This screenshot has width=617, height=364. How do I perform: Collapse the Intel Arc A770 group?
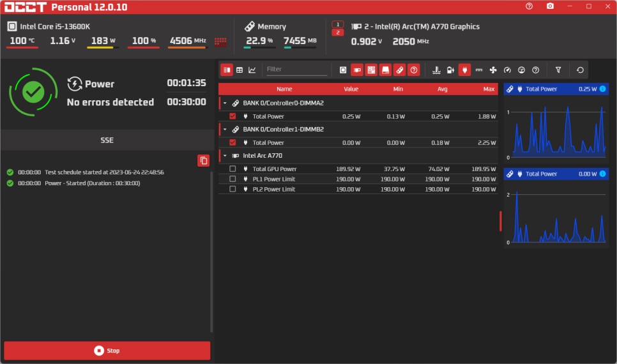click(225, 156)
